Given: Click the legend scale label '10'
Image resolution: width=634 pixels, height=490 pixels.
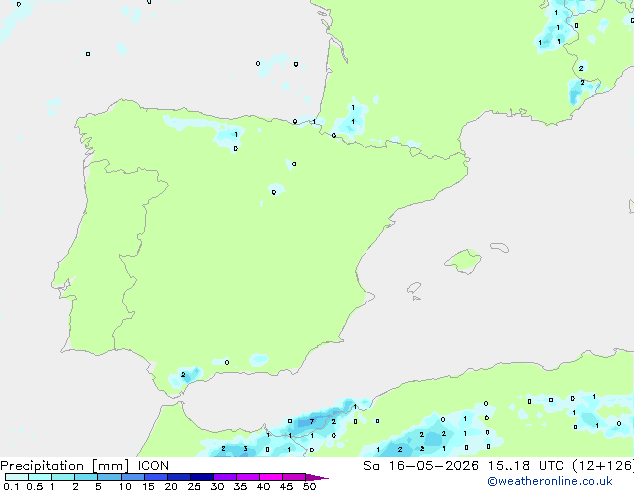Looking at the screenshot, I should [125, 486].
